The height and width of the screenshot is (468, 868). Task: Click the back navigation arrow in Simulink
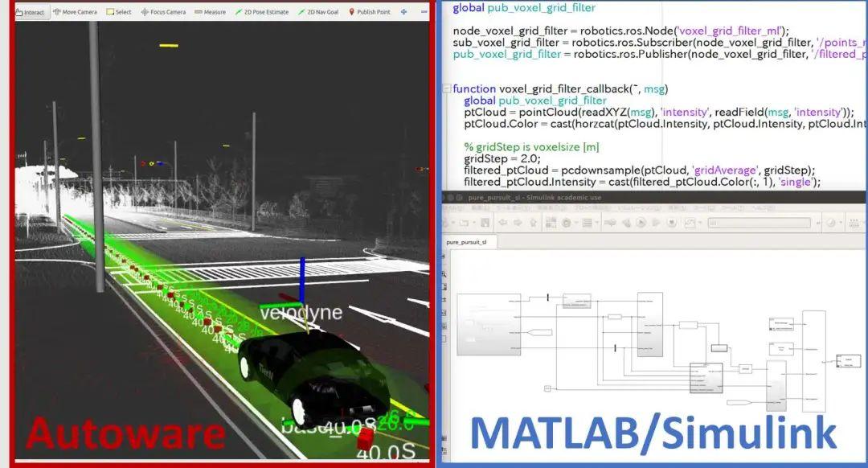502,224
